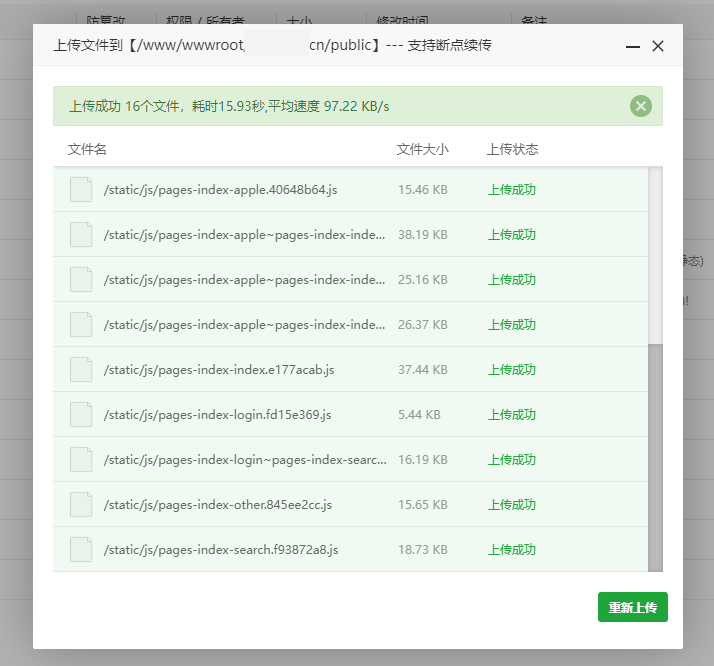This screenshot has width=714, height=666.
Task: Click the 重新上传 re-upload button
Action: click(632, 607)
